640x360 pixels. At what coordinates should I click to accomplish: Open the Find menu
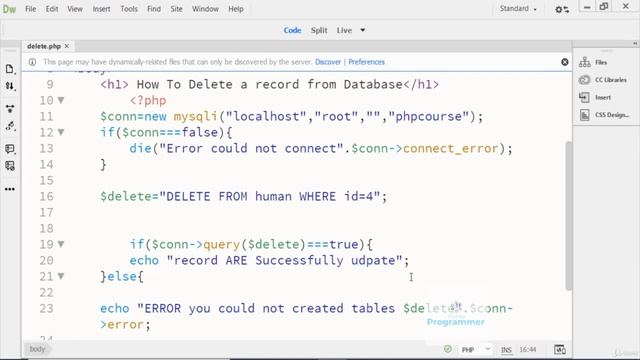click(x=154, y=9)
